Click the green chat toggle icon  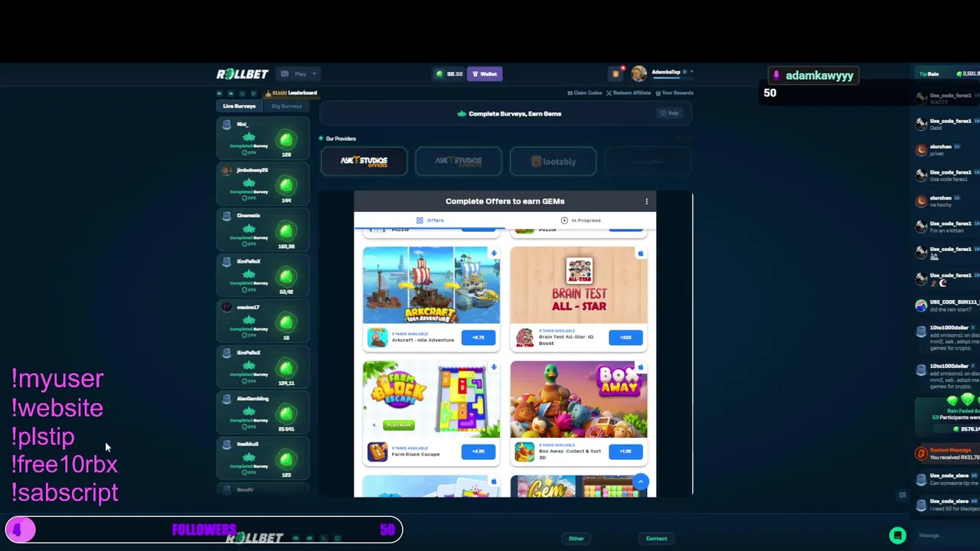(x=897, y=536)
